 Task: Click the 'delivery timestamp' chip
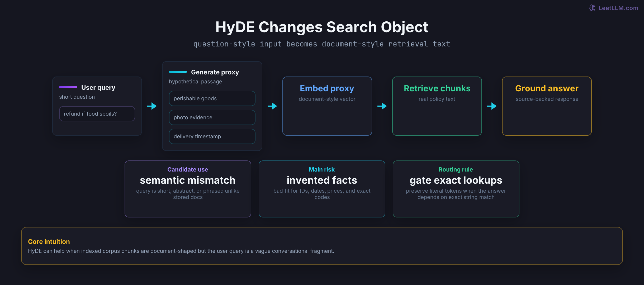(x=212, y=136)
